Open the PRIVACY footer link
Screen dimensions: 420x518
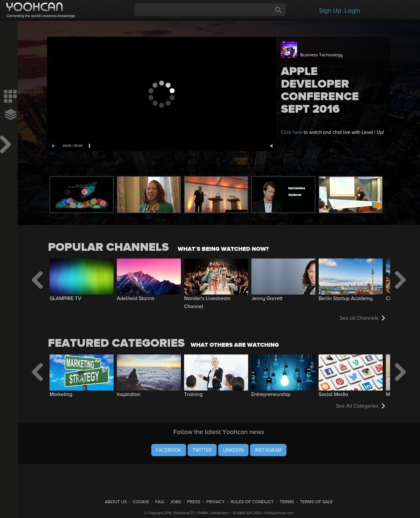pos(215,502)
